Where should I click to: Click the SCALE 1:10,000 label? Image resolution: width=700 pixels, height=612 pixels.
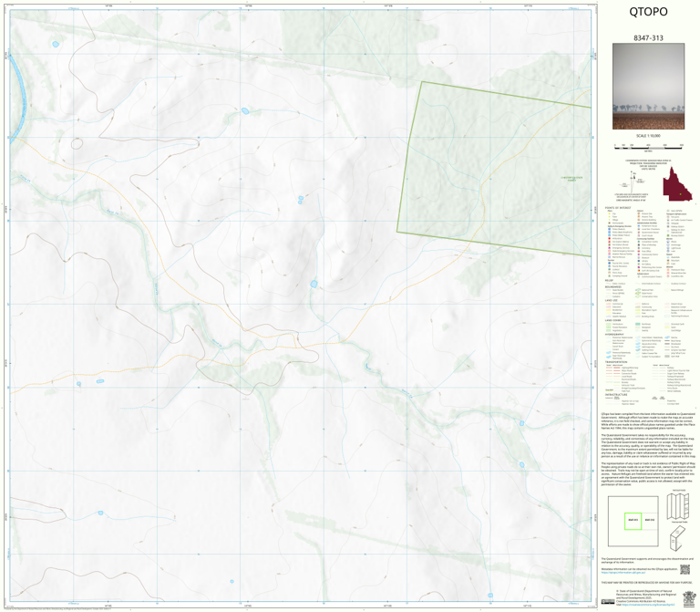(648, 136)
